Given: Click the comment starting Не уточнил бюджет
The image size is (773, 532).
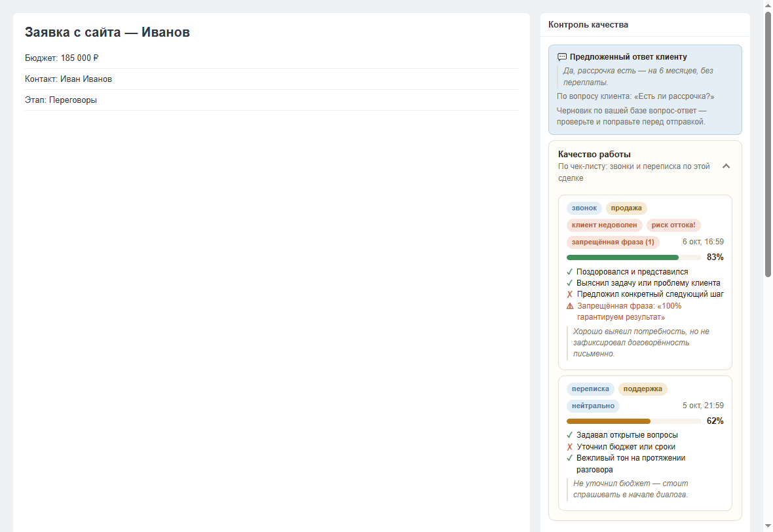Looking at the screenshot, I should click(x=631, y=489).
